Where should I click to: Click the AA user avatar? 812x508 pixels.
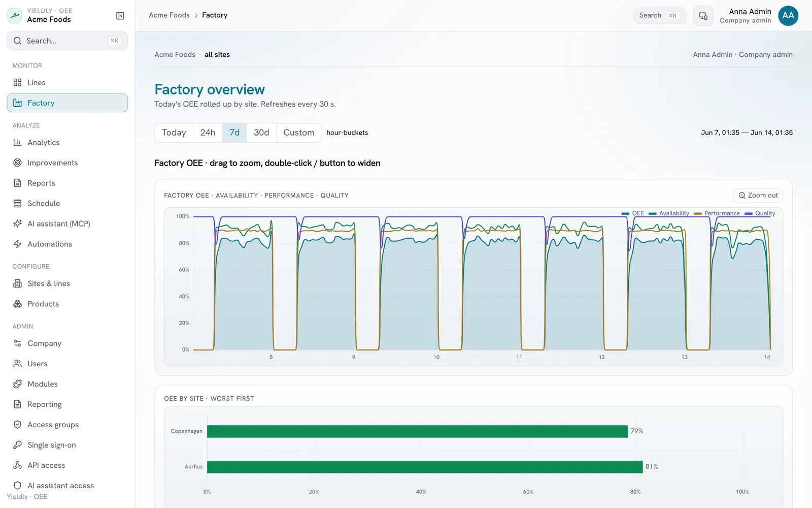(x=788, y=16)
